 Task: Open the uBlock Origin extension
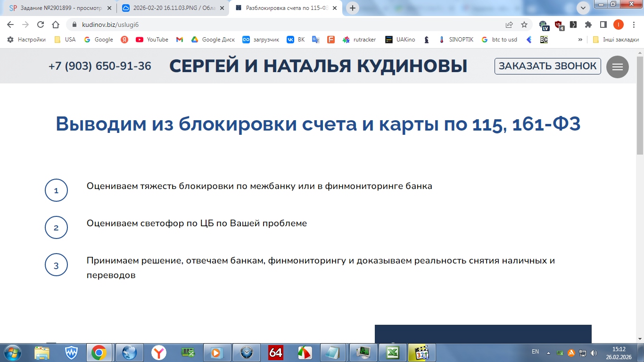click(559, 25)
